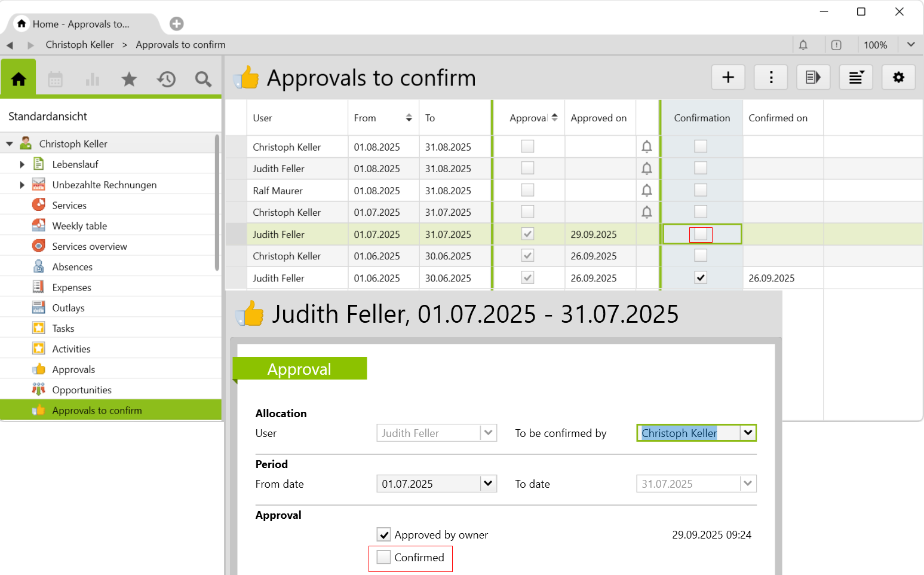Viewport: 924px width, 575px height.
Task: Select Weekly table in the sidebar
Action: (79, 226)
